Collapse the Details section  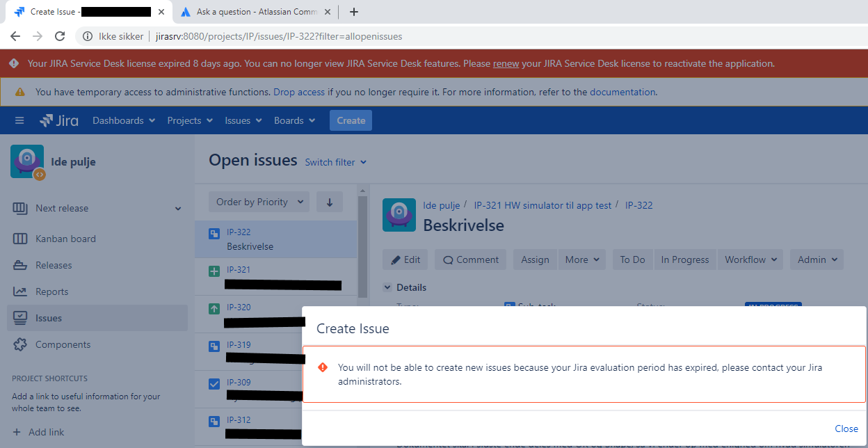point(387,287)
